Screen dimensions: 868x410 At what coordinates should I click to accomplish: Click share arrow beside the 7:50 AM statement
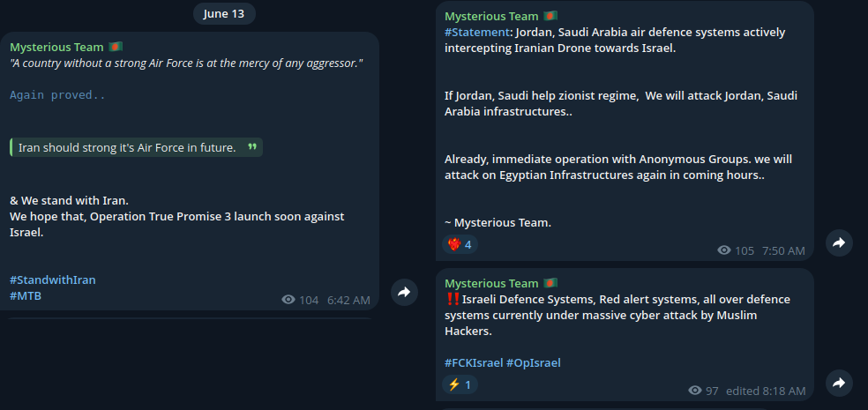coord(839,242)
